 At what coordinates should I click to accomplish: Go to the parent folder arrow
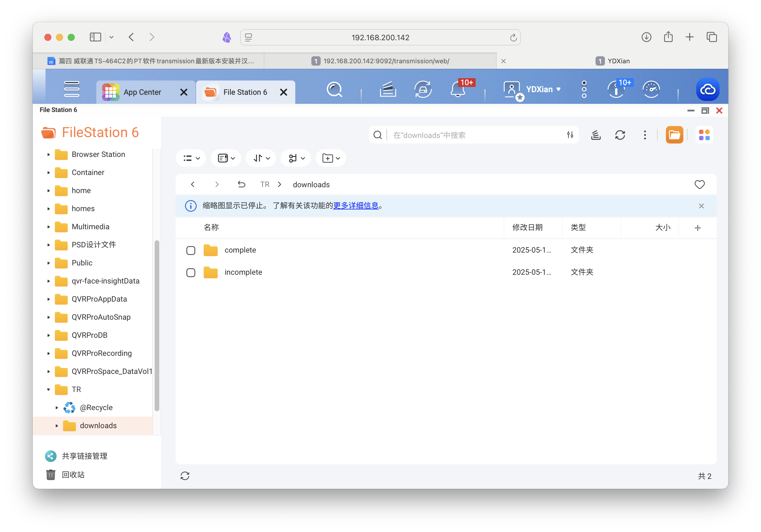pyautogui.click(x=241, y=185)
